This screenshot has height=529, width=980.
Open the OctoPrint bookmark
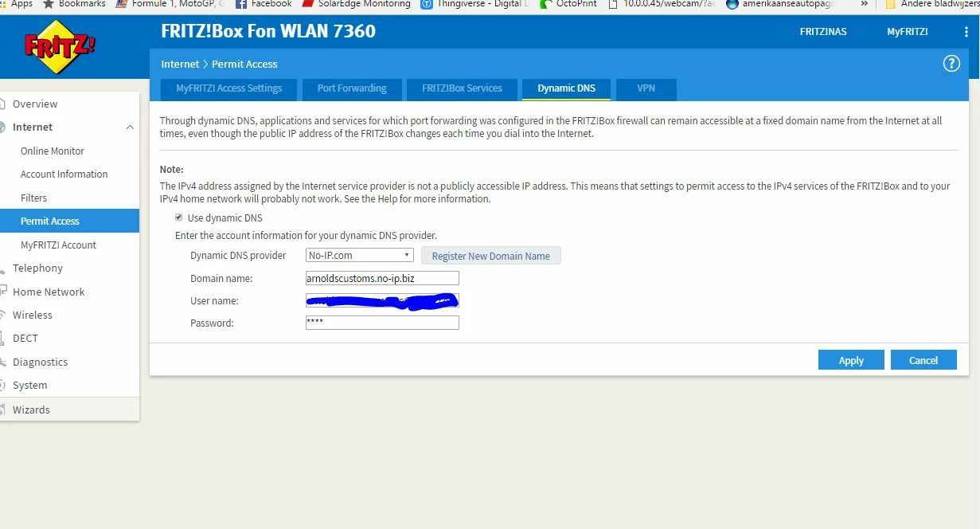click(568, 4)
